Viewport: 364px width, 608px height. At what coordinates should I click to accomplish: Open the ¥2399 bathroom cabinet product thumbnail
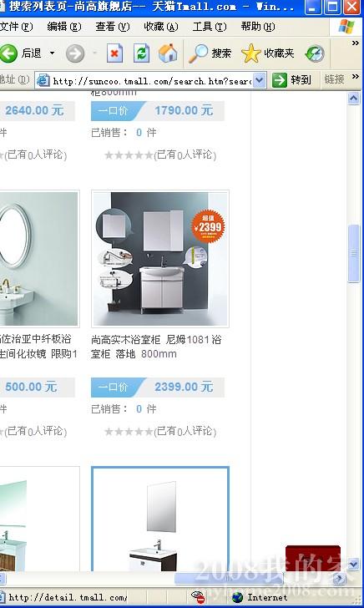click(x=160, y=259)
